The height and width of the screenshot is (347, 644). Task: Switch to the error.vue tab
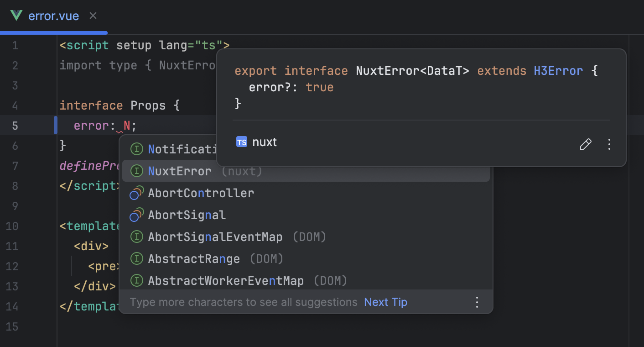54,16
